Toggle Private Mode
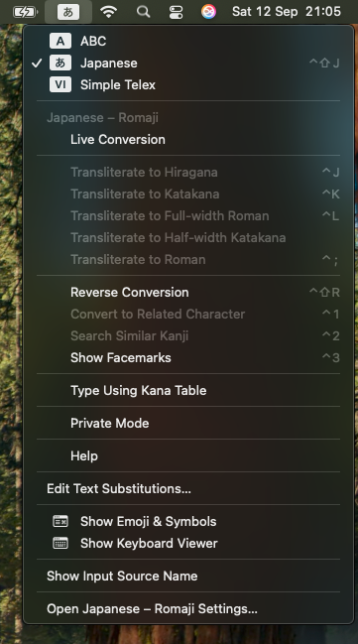The image size is (358, 644). 188,423
